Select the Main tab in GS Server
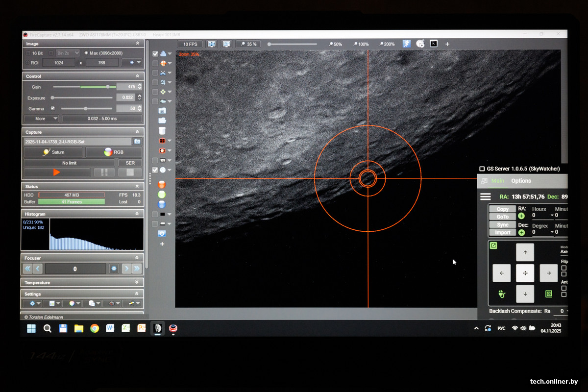The height and width of the screenshot is (392, 588). click(x=497, y=181)
